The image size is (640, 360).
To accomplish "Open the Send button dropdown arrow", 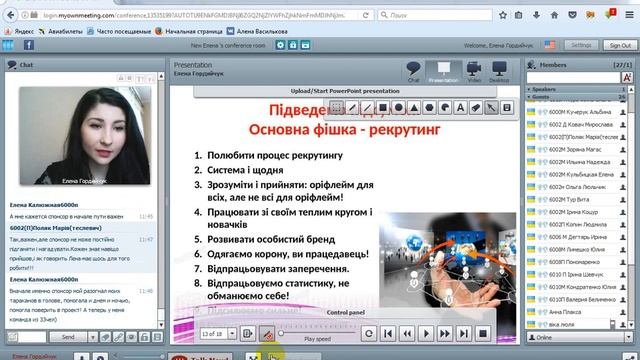I will (x=93, y=337).
